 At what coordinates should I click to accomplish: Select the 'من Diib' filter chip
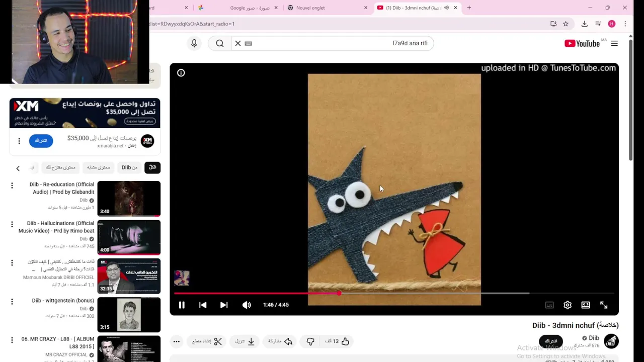click(129, 167)
